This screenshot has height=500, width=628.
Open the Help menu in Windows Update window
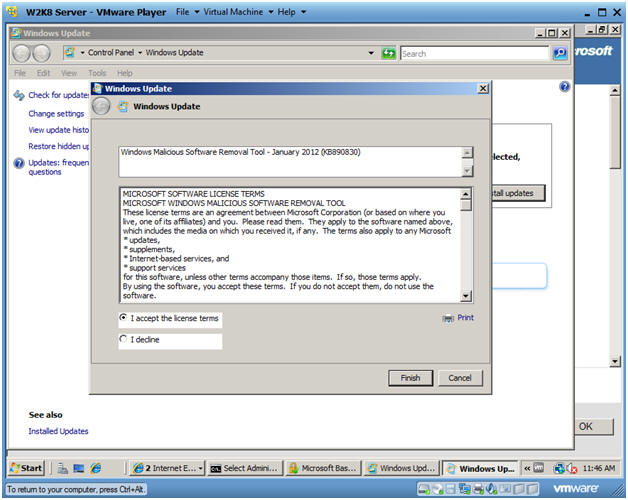click(125, 73)
